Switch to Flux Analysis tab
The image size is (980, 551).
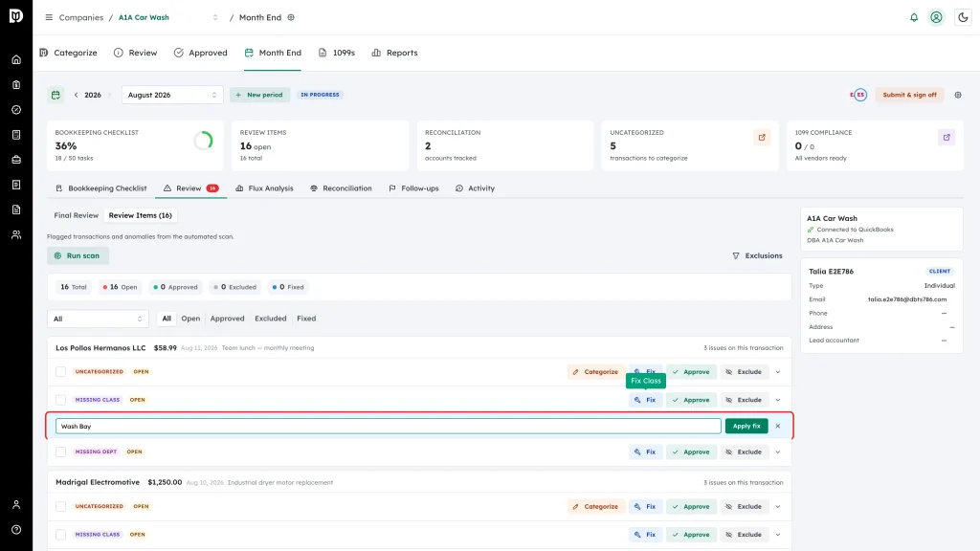[x=264, y=188]
